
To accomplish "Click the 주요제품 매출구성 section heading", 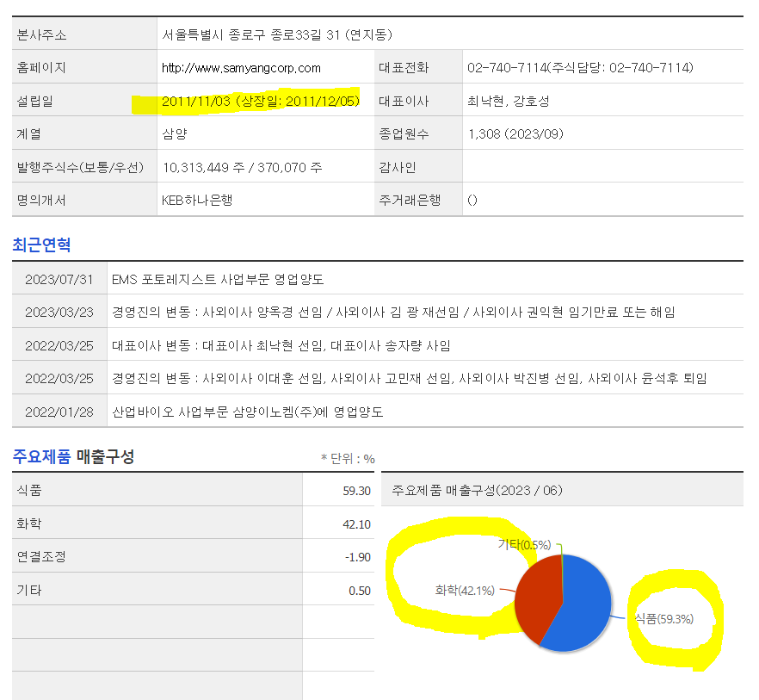I will point(73,456).
